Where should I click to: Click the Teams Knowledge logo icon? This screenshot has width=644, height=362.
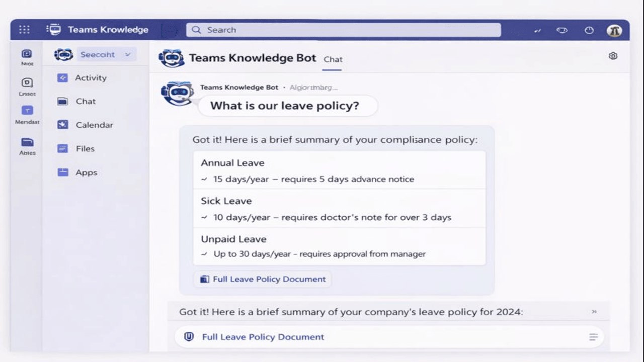(54, 30)
